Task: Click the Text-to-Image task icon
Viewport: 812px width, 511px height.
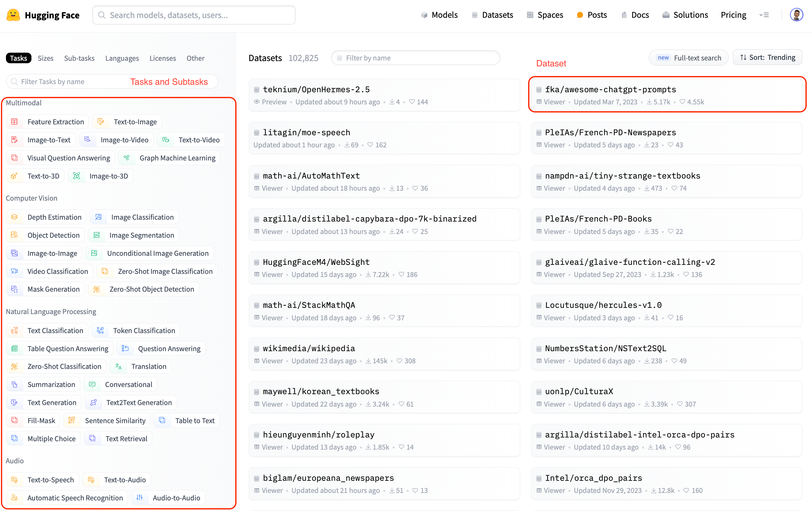Action: tap(101, 122)
